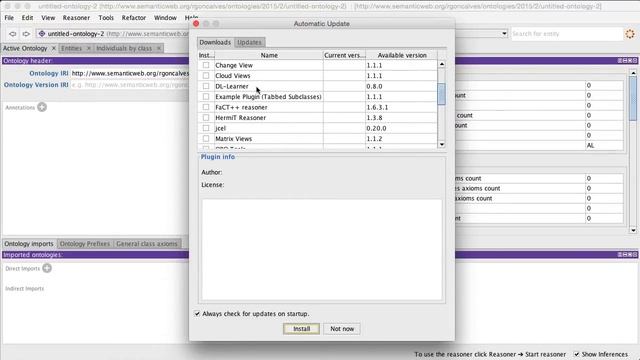Check the jcel plugin checkbox
Viewport: 640px width, 360px height.
[x=206, y=128]
